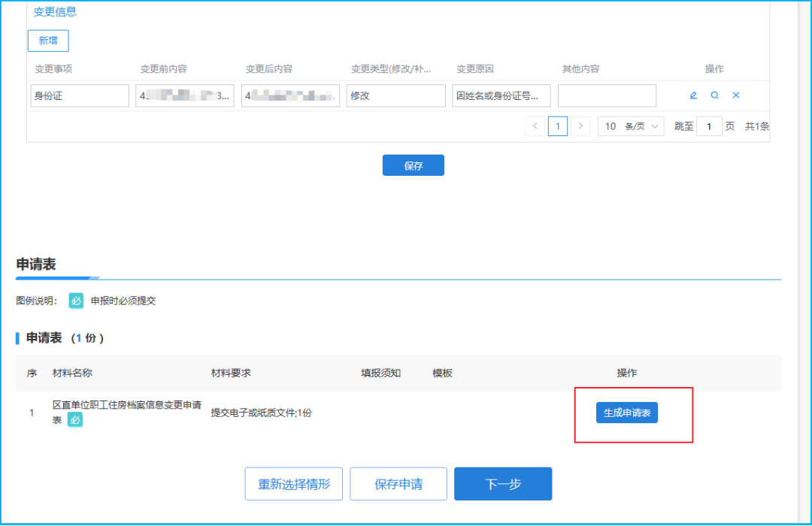
Task: Proceed with the 下一步 button
Action: coord(503,484)
